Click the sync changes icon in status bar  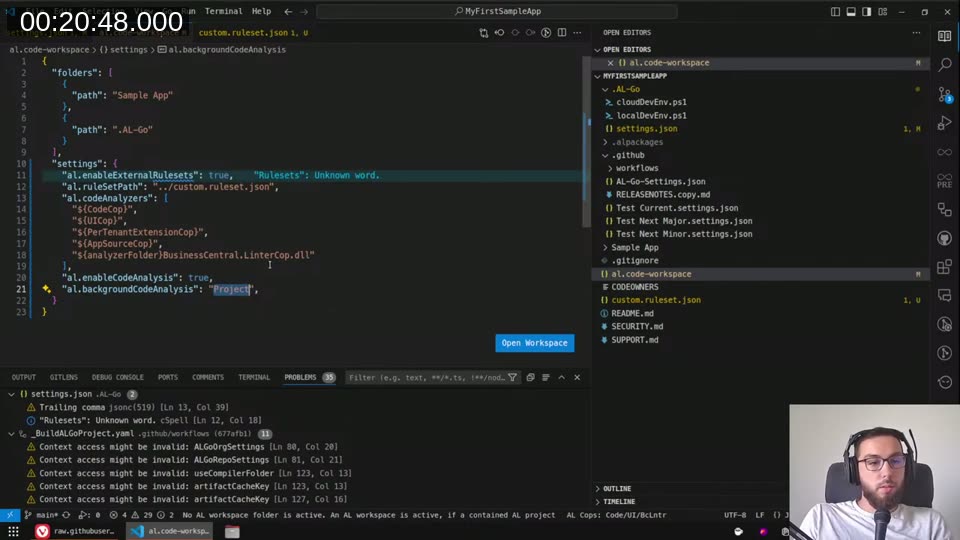point(66,515)
